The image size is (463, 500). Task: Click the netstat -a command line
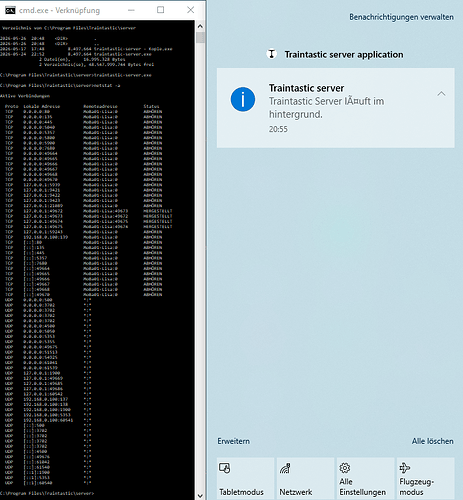point(60,85)
